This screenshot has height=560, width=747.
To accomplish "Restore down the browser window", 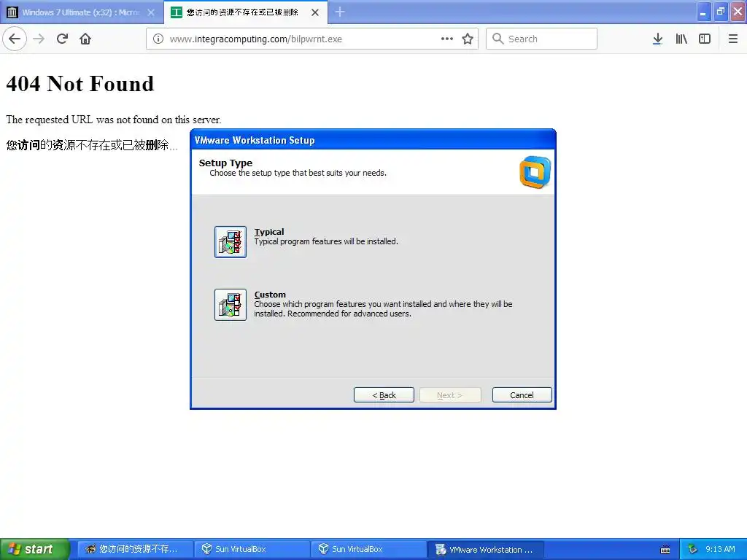I will coord(721,12).
